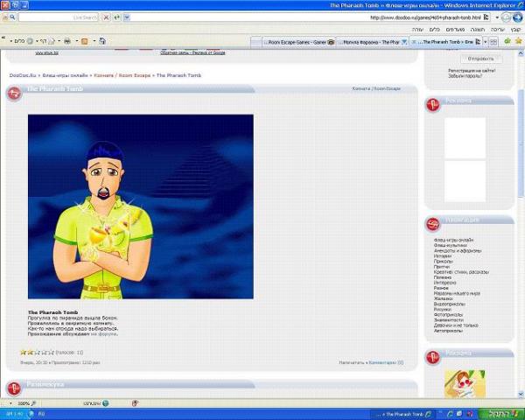Open Автоприколы navigation link
Image resolution: width=525 pixels, height=420 pixels.
pos(448,331)
